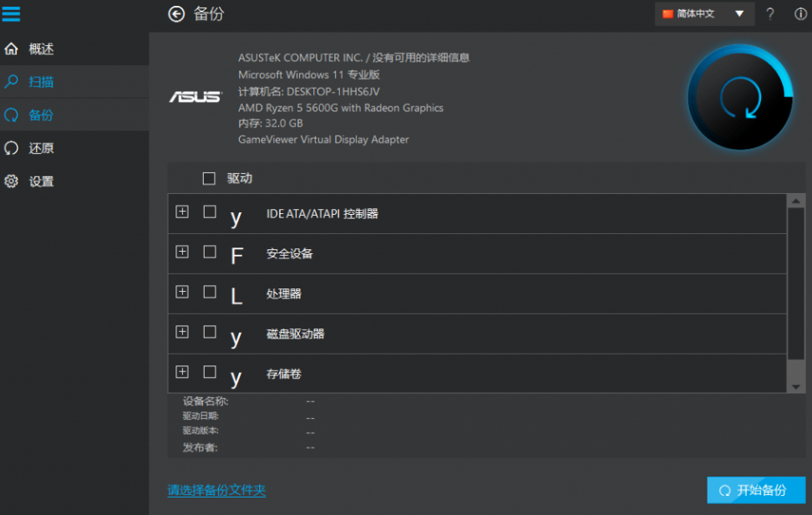Open the 设置 gear icon
The image size is (812, 515).
12,181
